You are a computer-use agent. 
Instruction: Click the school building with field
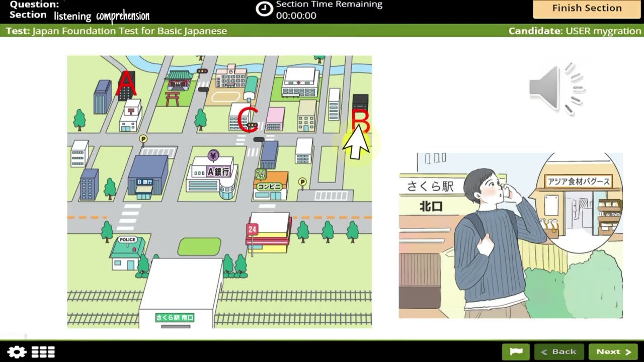(x=231, y=76)
